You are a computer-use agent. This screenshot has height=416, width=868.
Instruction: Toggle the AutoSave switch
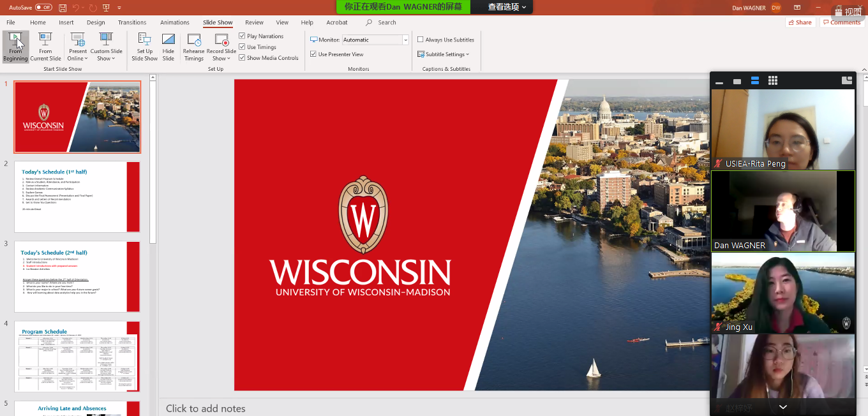[x=43, y=8]
